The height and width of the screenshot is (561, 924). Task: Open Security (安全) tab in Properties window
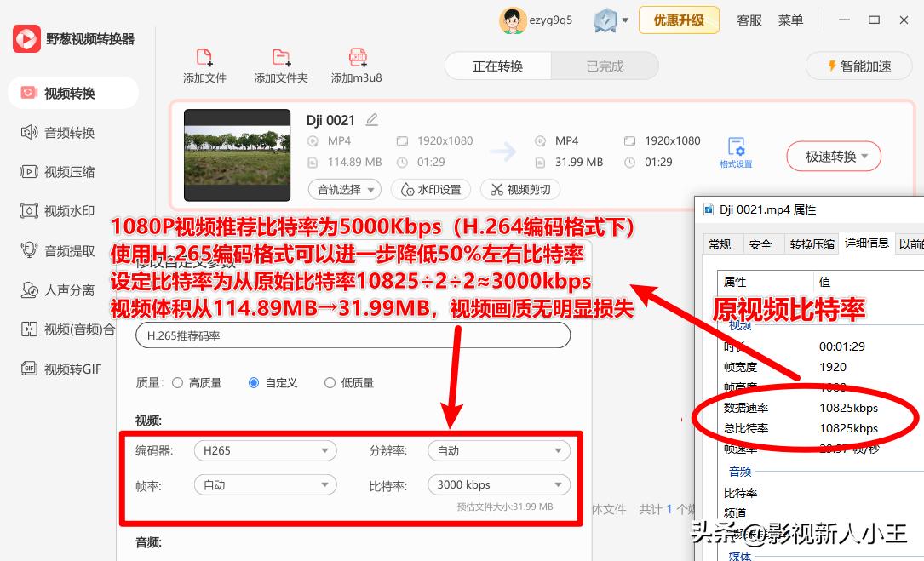pos(760,244)
